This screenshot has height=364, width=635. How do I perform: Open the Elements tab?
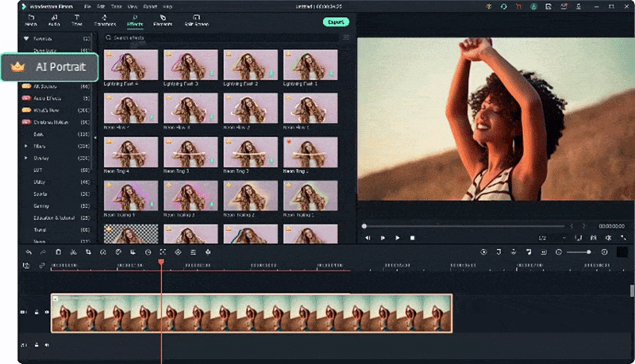[163, 21]
